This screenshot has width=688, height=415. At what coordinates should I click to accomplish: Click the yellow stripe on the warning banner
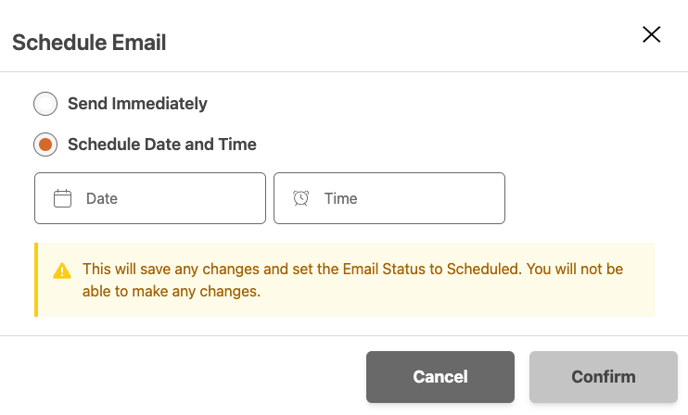tap(36, 280)
